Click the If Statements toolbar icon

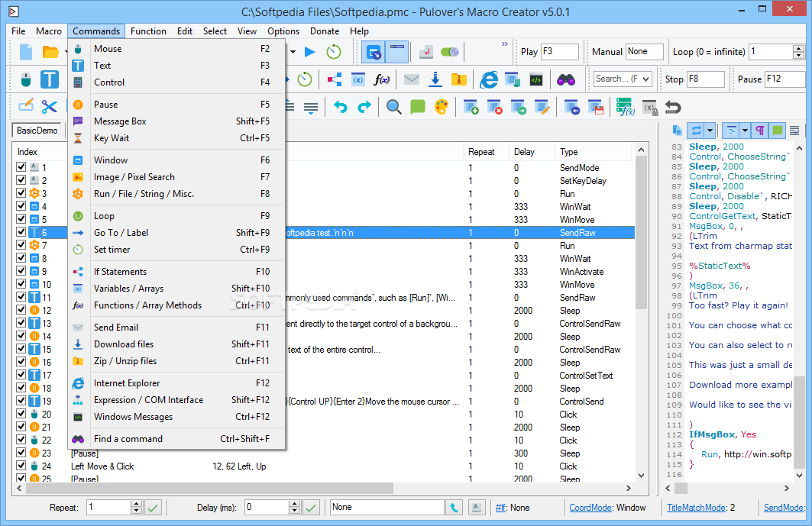(335, 79)
